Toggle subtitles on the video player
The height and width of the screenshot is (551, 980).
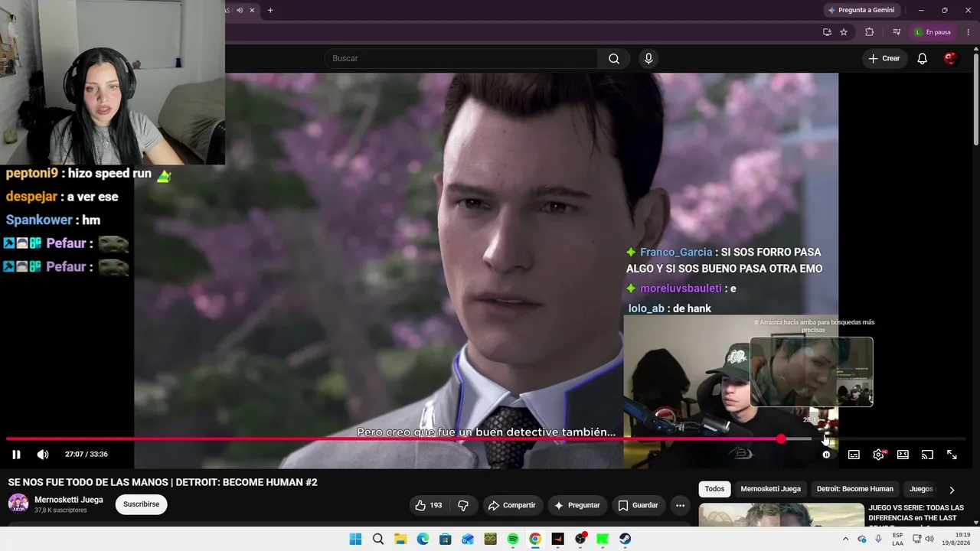tap(854, 455)
